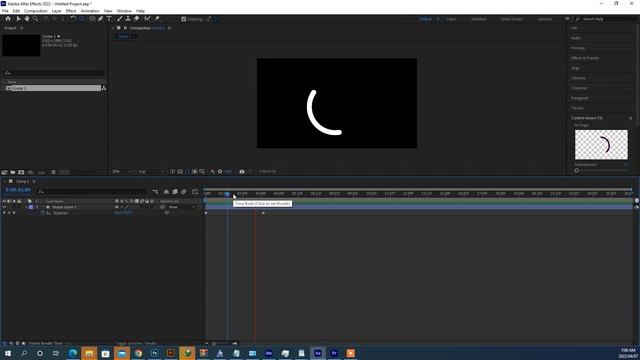Switch to the Learn workspace
Image resolution: width=640 pixels, height=360 pixels.
click(451, 19)
